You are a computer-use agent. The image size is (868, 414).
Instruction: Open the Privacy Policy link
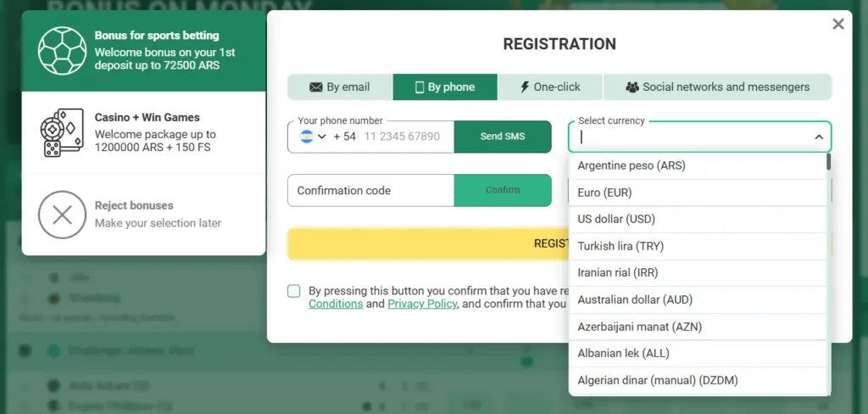coord(422,304)
